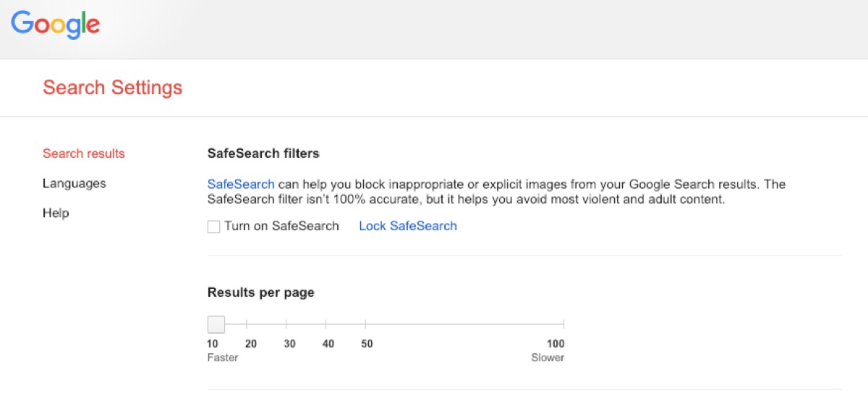Set results per page slider to 40
The width and height of the screenshot is (868, 409).
click(325, 324)
